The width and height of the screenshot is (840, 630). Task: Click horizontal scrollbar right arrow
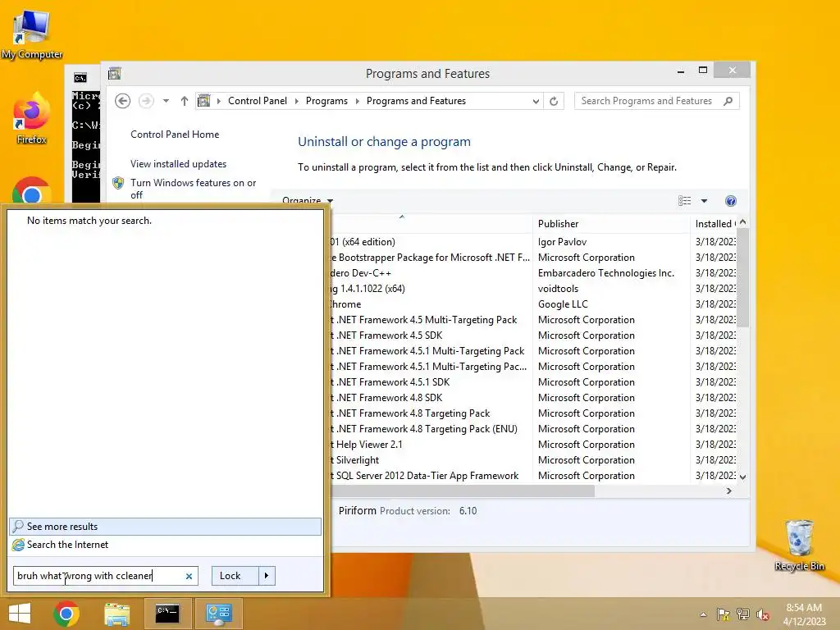729,491
